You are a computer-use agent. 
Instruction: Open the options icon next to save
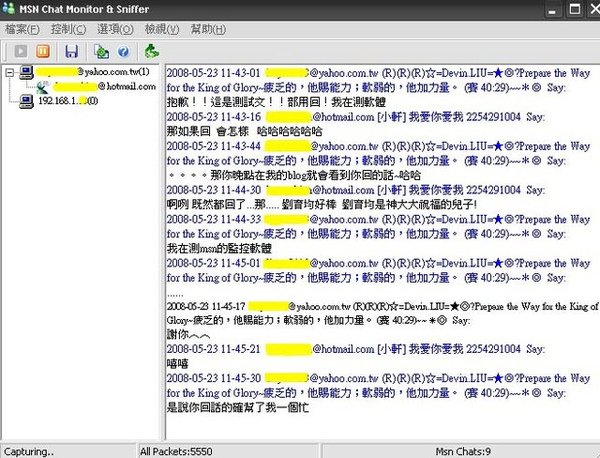coord(101,52)
